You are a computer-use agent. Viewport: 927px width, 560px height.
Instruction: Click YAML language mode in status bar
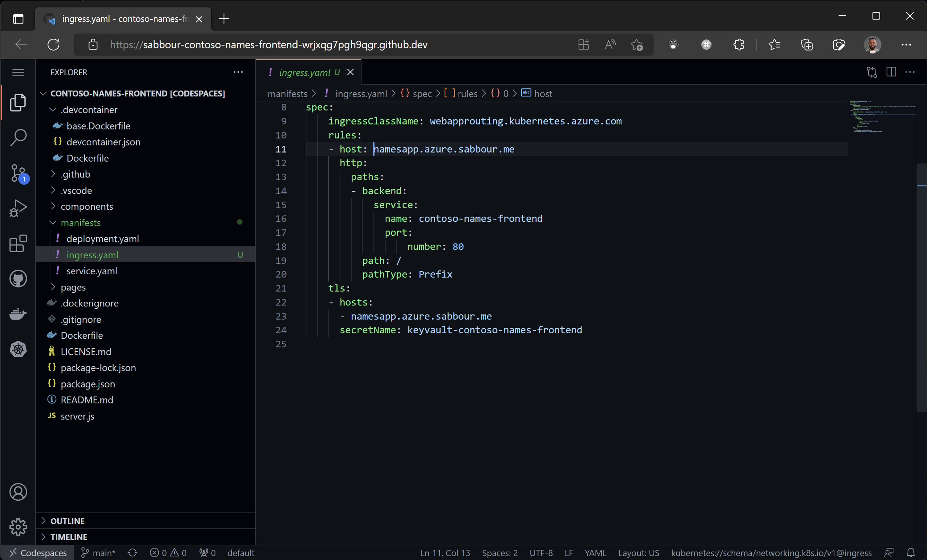595,553
